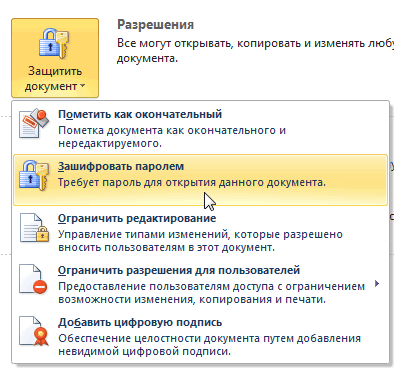Click the padlock and key icon above Защитить документ

(55, 43)
